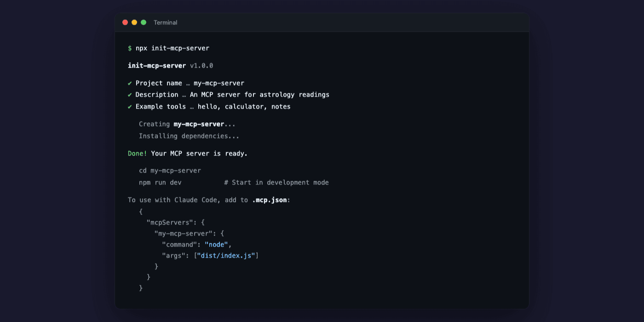
Task: Click the green zoom traffic light
Action: coord(143,22)
